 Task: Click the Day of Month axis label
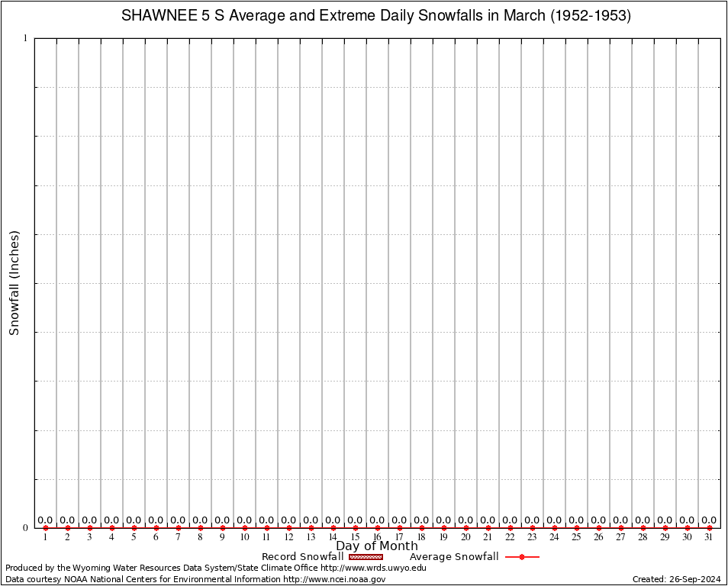coord(377,546)
